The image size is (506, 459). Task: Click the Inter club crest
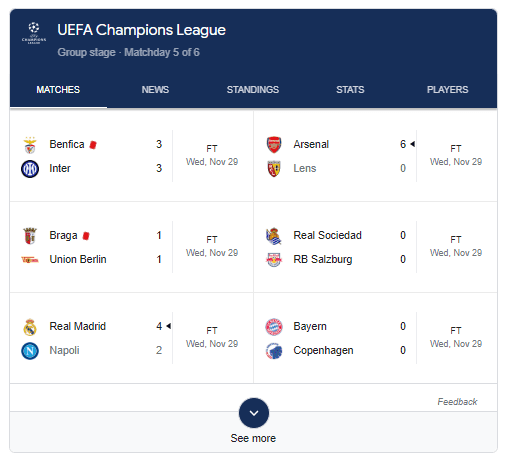point(30,169)
